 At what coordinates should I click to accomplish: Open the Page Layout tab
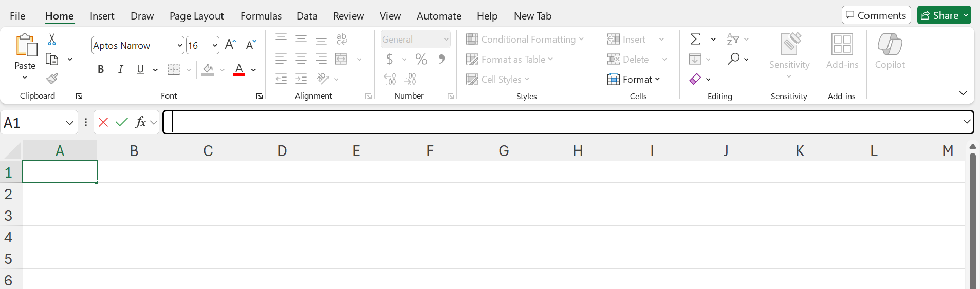(x=196, y=16)
